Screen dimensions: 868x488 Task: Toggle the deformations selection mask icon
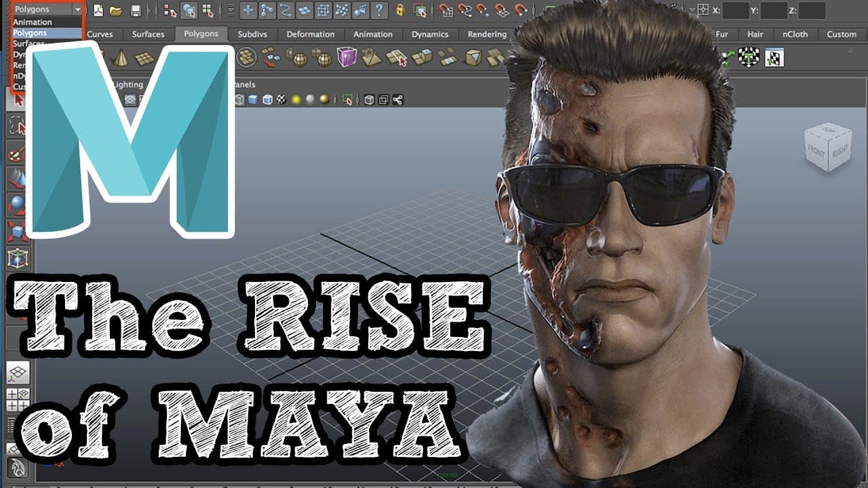point(323,10)
